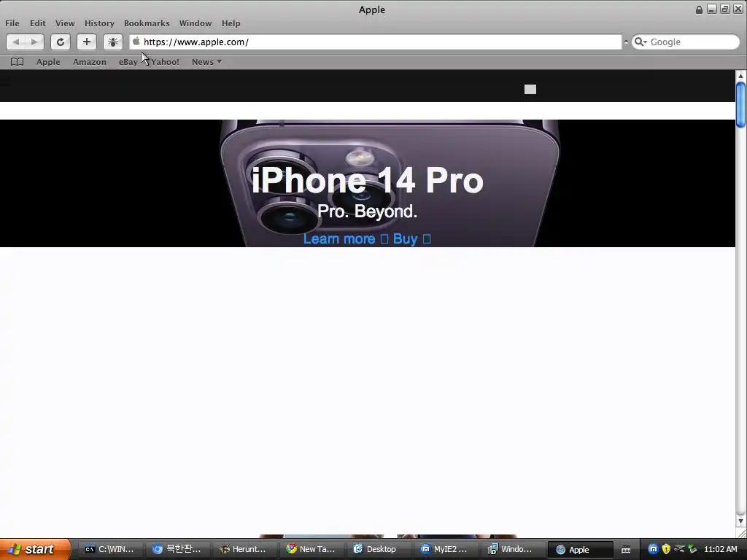Switch to New Ta... Chrome taskbar item
The height and width of the screenshot is (560, 747).
tap(311, 549)
